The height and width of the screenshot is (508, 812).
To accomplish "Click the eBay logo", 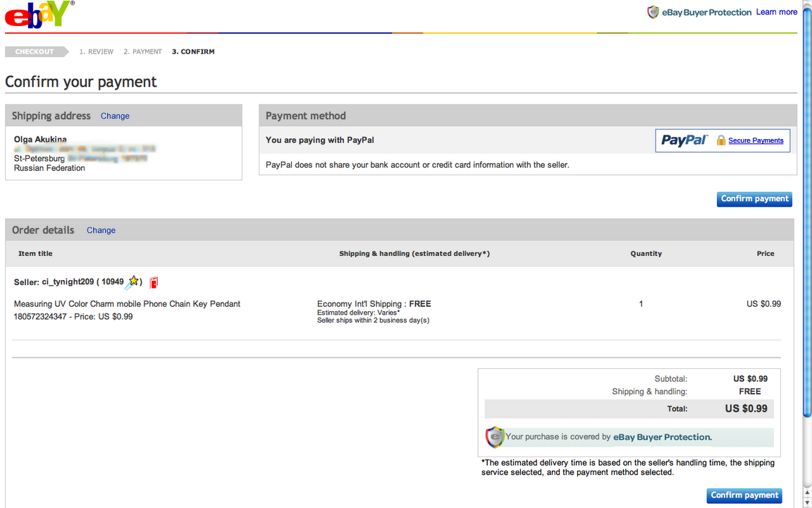I will 39,15.
